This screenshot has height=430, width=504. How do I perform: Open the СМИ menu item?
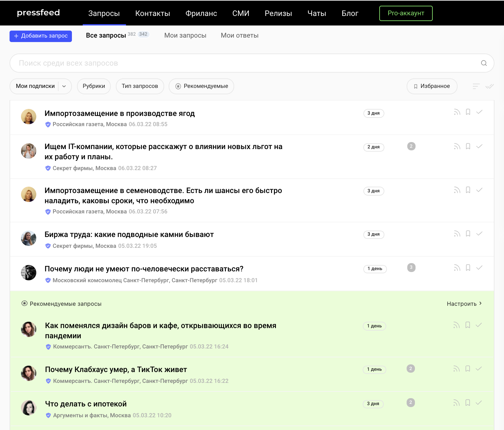[x=241, y=13]
